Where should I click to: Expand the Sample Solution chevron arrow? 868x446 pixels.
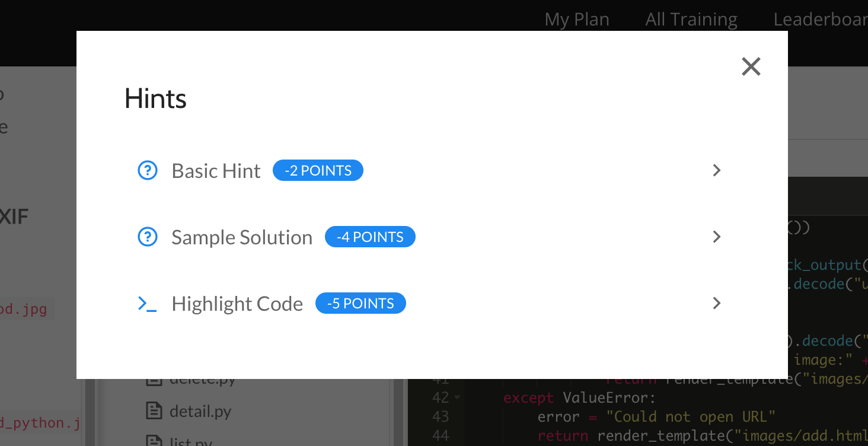tap(716, 237)
